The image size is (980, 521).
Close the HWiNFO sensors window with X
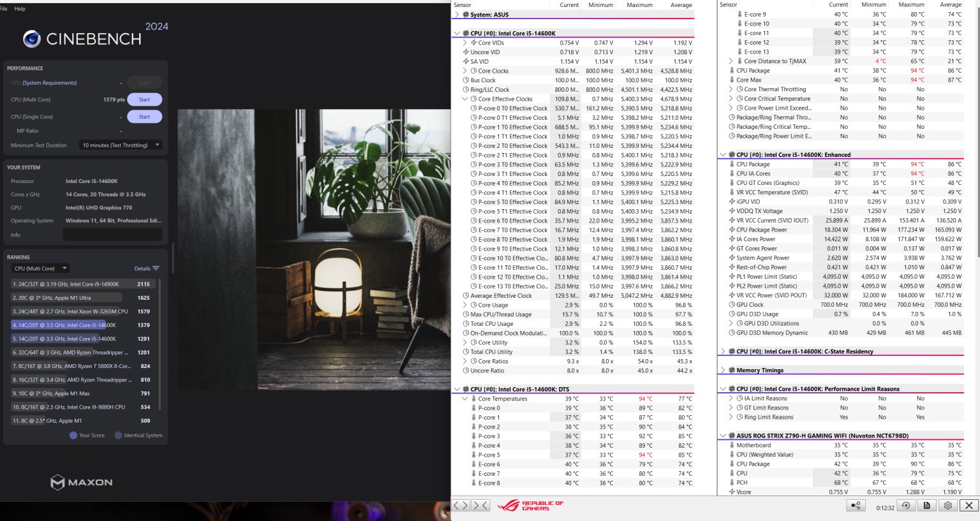click(x=969, y=506)
